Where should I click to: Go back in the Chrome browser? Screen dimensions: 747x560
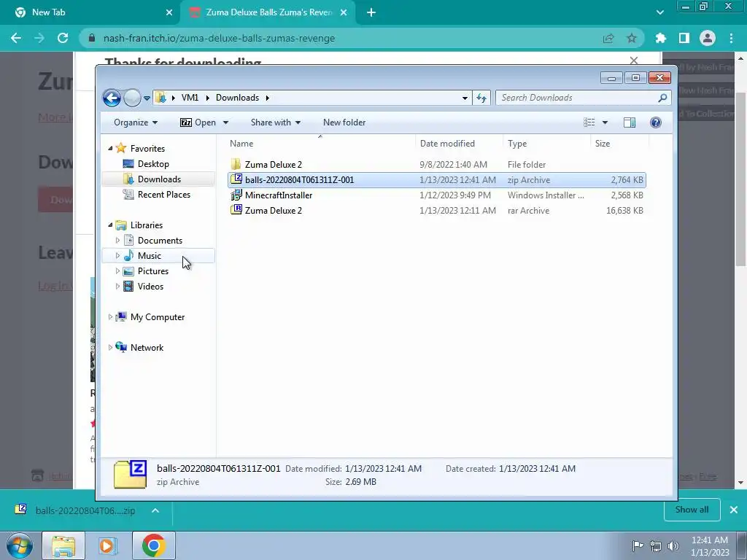[x=16, y=38]
